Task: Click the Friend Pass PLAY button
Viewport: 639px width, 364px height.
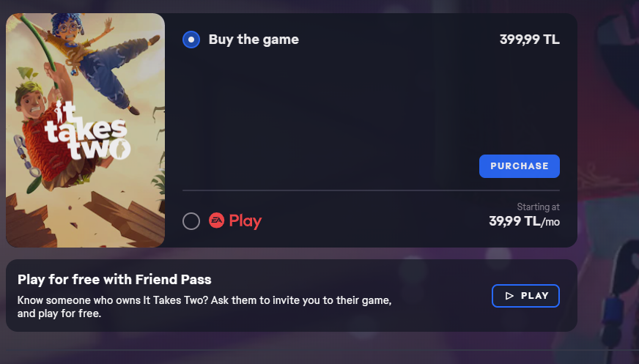Action: [x=525, y=296]
